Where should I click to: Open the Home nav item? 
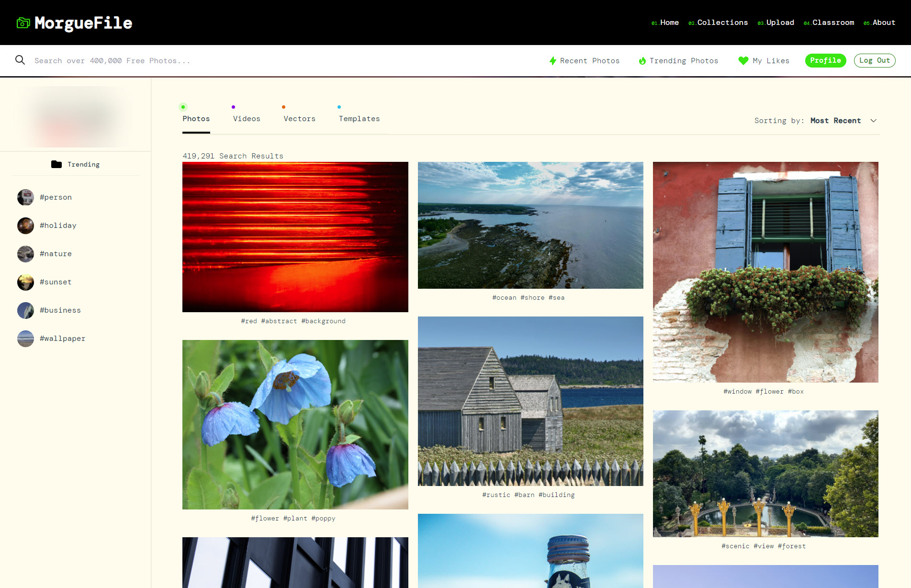(x=665, y=23)
